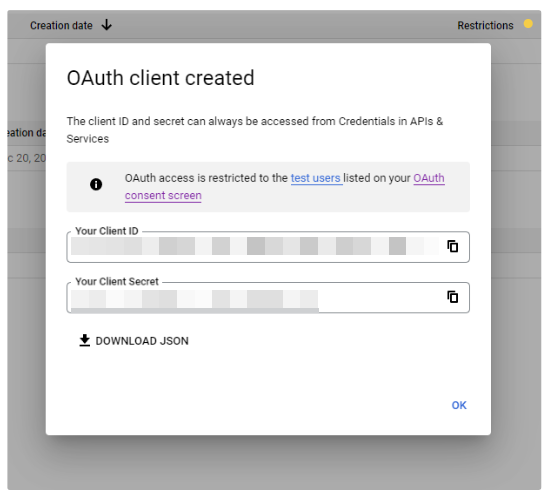Click inside the Your Client ID field
548x498 pixels.
268,247
